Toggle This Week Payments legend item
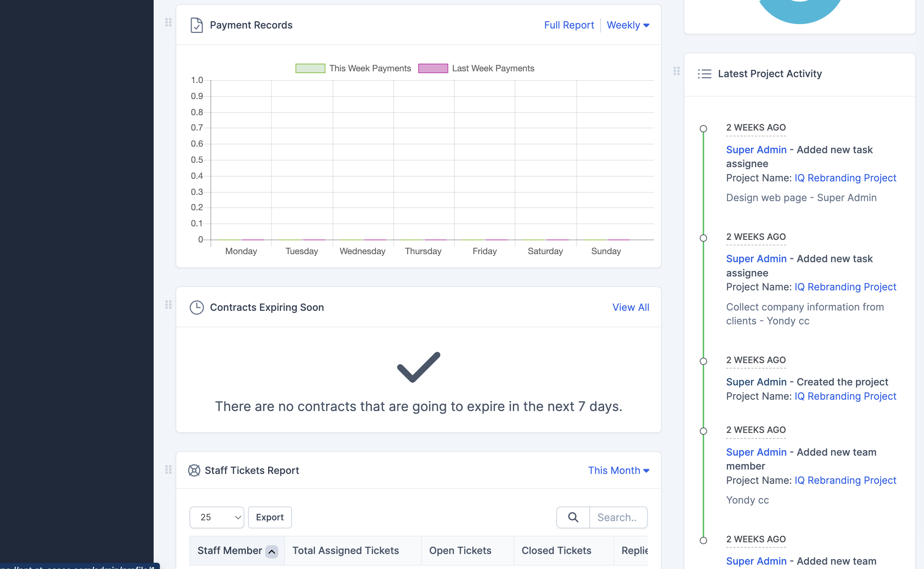Image resolution: width=924 pixels, height=569 pixels. [353, 68]
